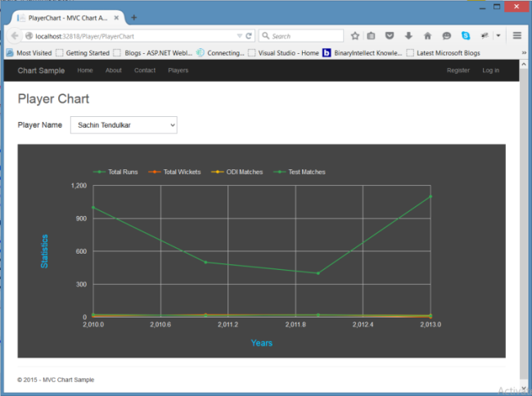Viewport: 532px width, 396px height.
Task: Open the Getting Started bookmark
Action: pyautogui.click(x=83, y=53)
